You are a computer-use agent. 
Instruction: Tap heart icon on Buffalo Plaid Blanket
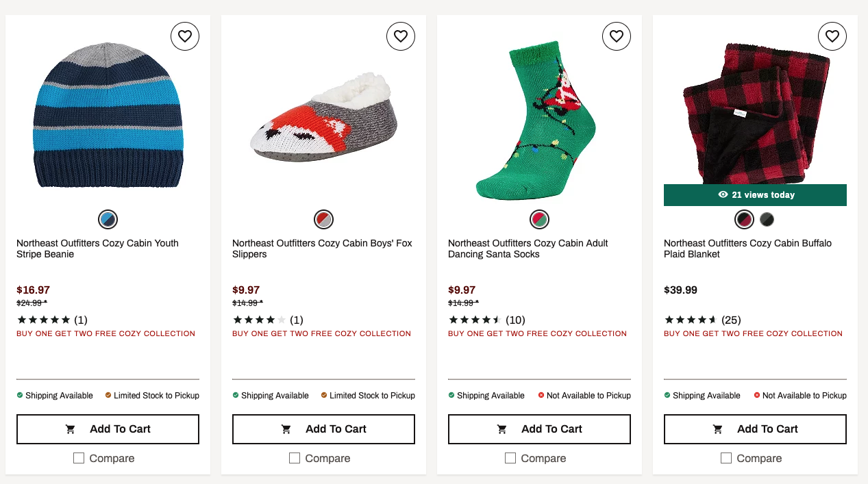click(832, 36)
